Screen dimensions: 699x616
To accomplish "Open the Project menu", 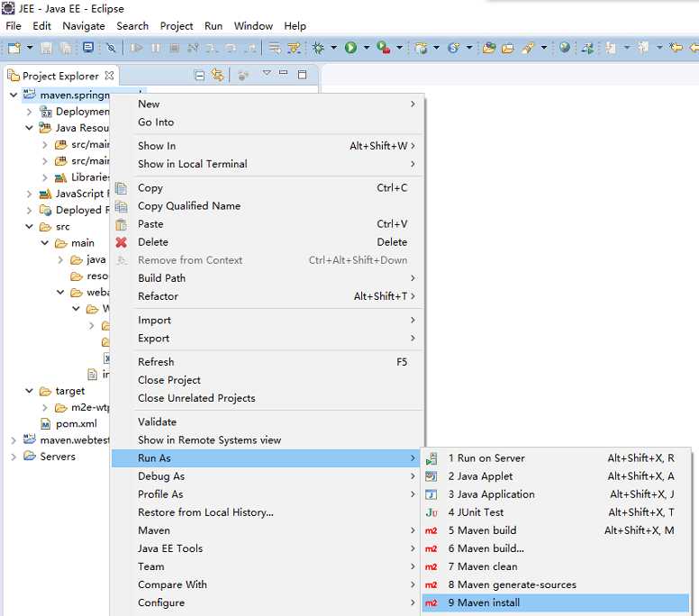I will pos(177,26).
